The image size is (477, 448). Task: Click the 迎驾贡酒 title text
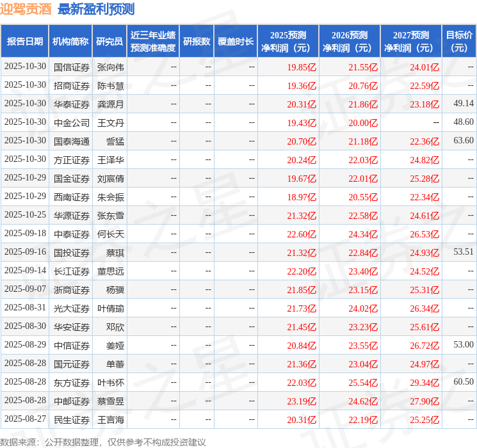tap(26, 9)
